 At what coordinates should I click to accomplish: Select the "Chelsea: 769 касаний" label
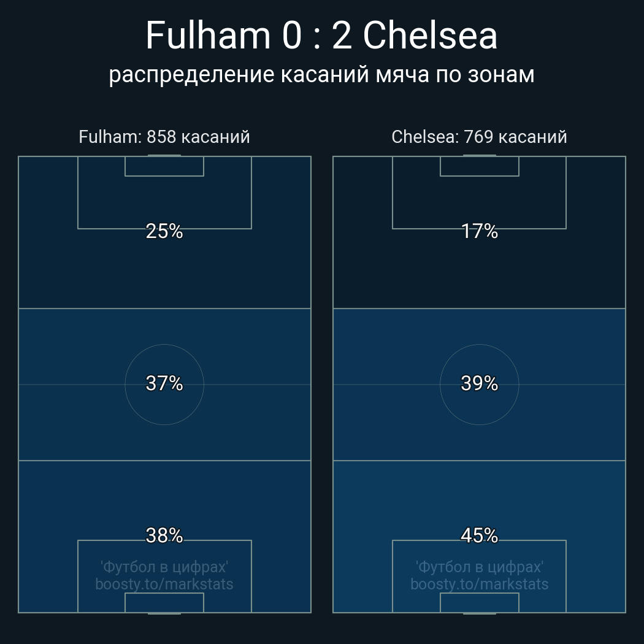coord(479,137)
